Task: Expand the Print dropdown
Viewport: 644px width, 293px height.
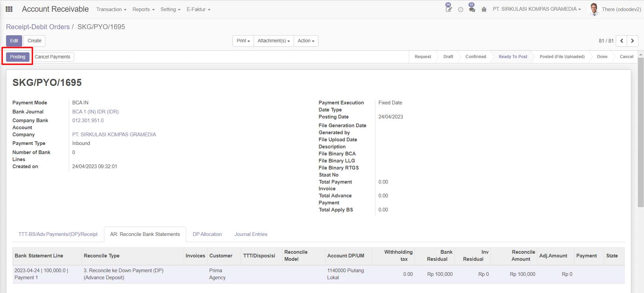Action: (243, 41)
